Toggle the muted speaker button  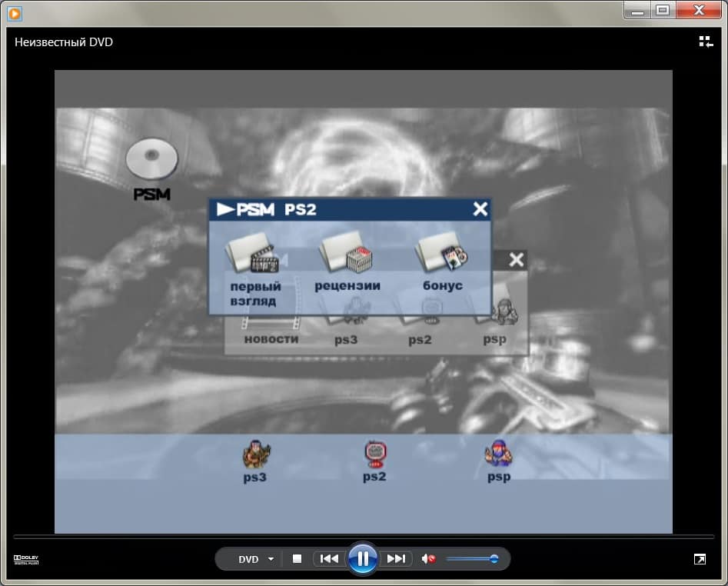(428, 558)
